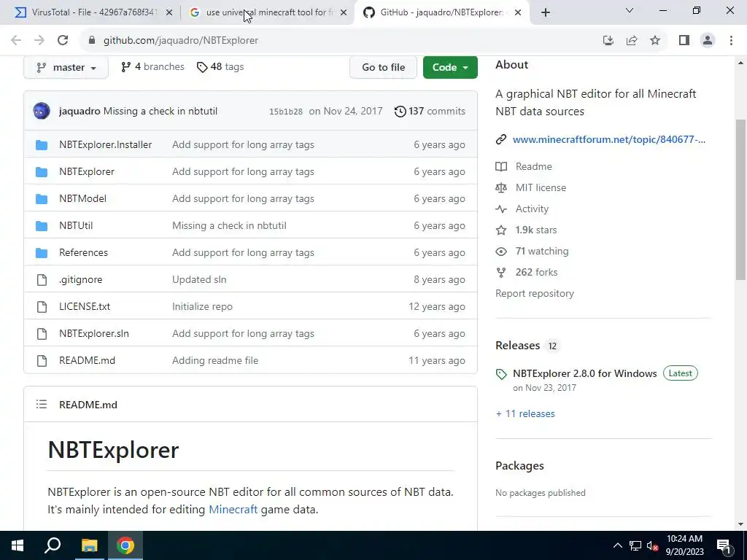
Task: Open the .gitignore file
Action: coord(80,279)
